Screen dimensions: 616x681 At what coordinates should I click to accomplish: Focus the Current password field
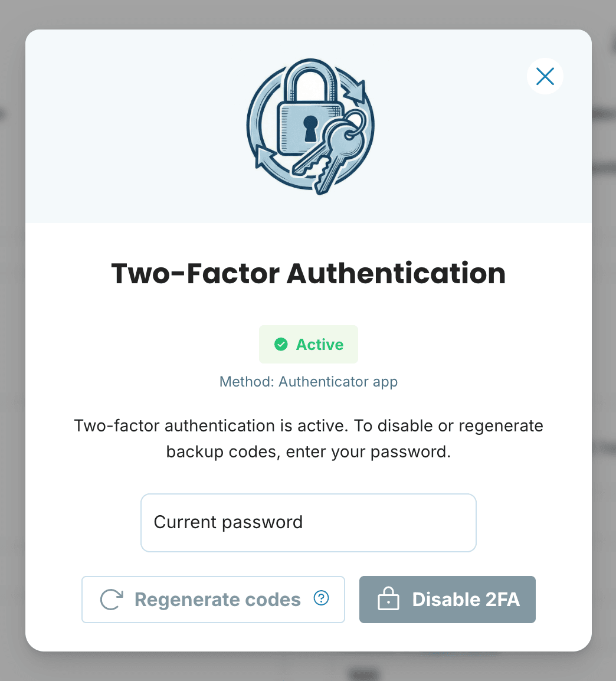click(x=308, y=522)
